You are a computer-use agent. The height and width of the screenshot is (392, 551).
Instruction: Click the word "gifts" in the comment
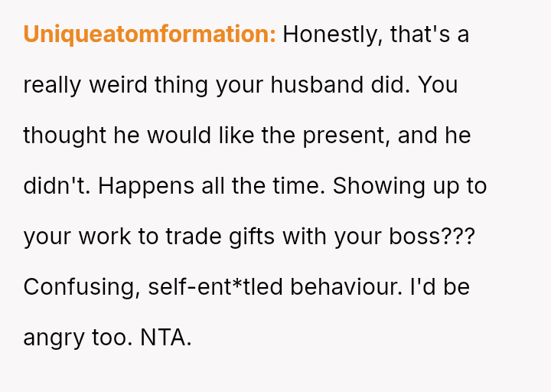tap(253, 237)
